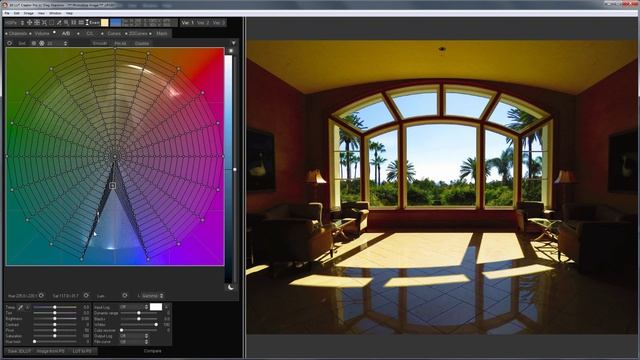Screen dimensions: 640x360
Task: Select the move grid tool icon
Action: (x=29, y=23)
